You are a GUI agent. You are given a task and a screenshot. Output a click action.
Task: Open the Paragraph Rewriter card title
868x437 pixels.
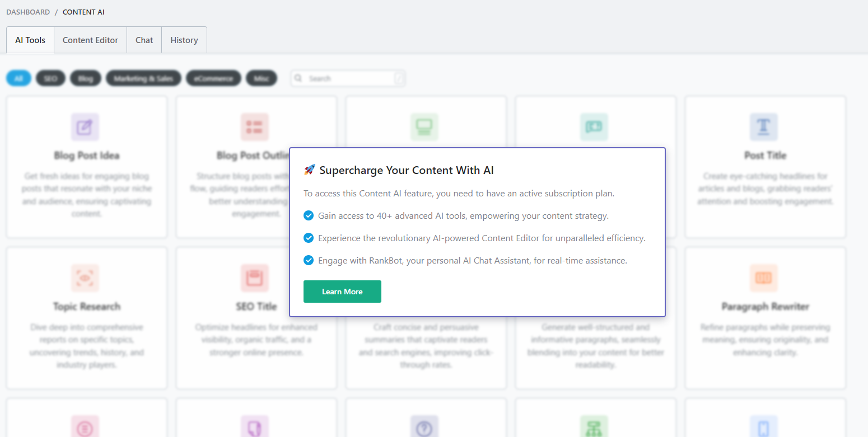(766, 307)
